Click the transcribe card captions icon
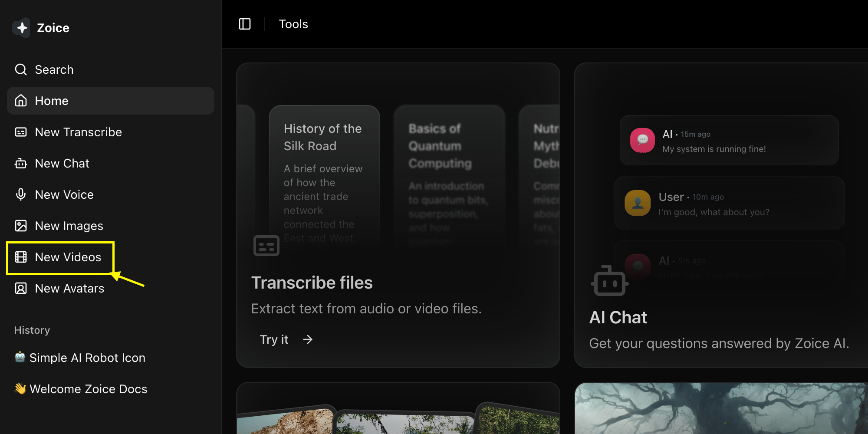Screen dimensions: 868x434 [266, 246]
